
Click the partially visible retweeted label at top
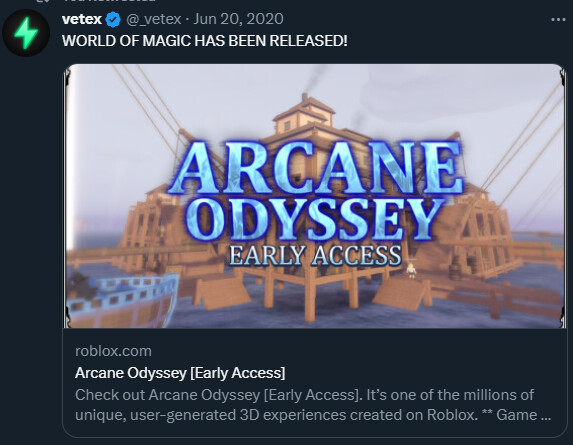(110, 1)
